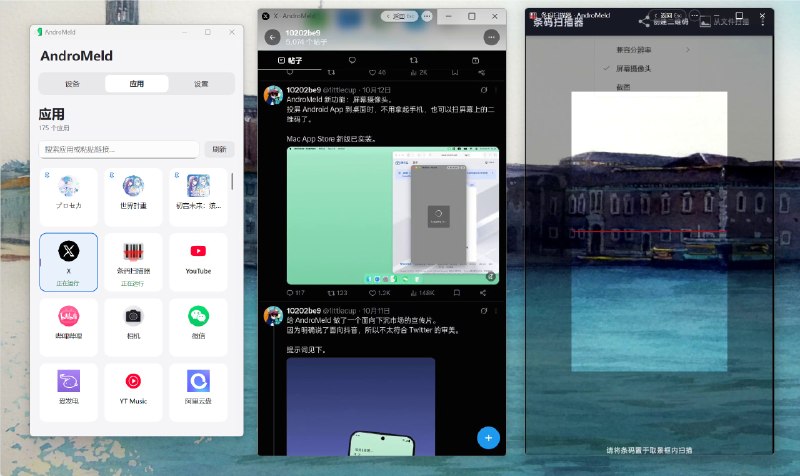
Task: Launch the YouTube app tile
Action: click(x=198, y=262)
